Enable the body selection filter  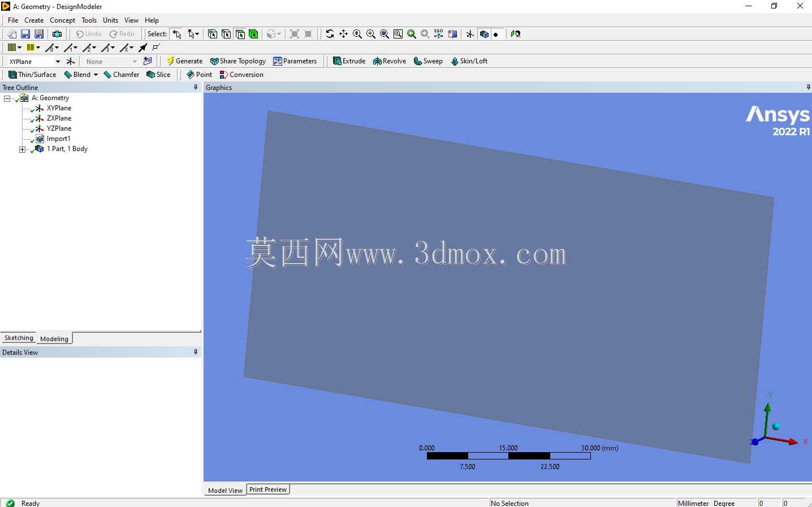pos(254,34)
